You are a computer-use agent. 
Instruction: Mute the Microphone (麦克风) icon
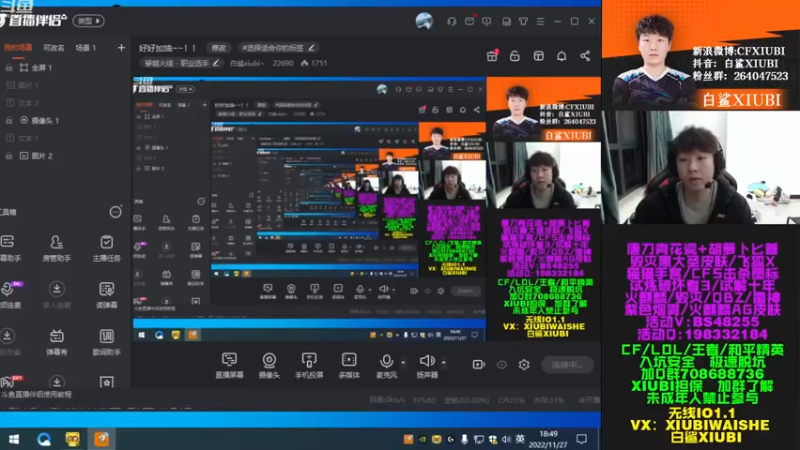386,361
